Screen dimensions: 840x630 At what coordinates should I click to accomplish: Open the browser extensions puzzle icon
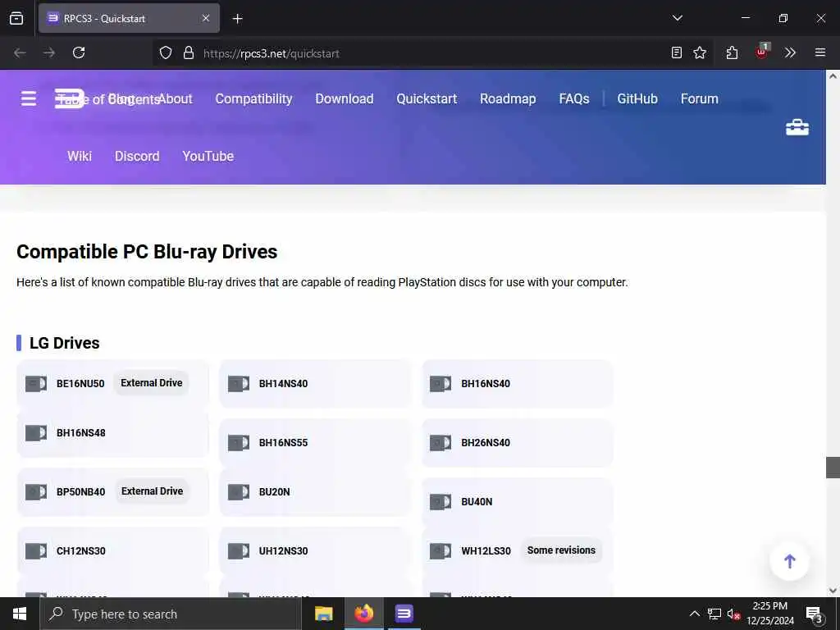pos(732,52)
